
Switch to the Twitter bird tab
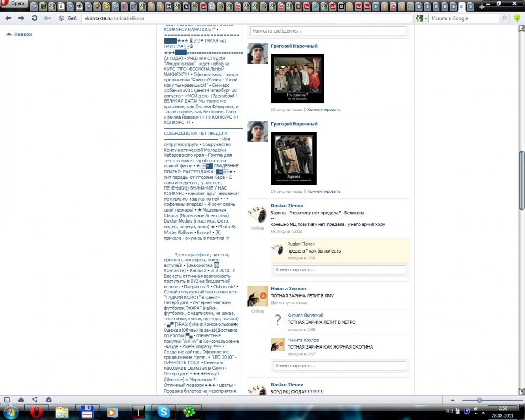pyautogui.click(x=316, y=6)
